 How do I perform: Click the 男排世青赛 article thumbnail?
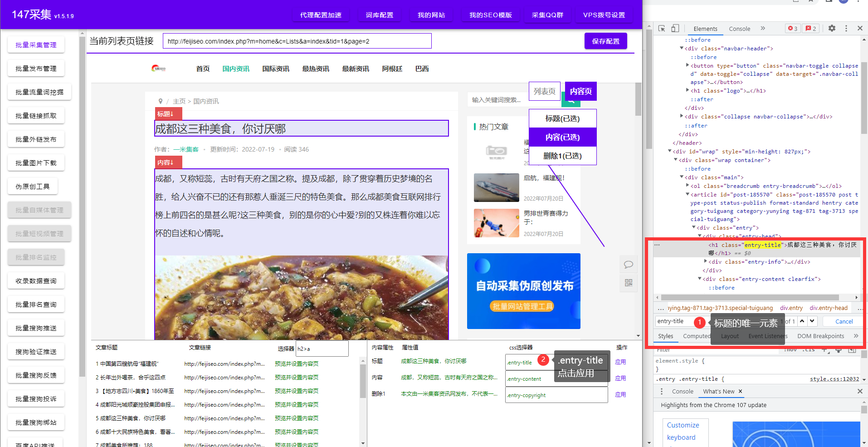click(x=497, y=223)
